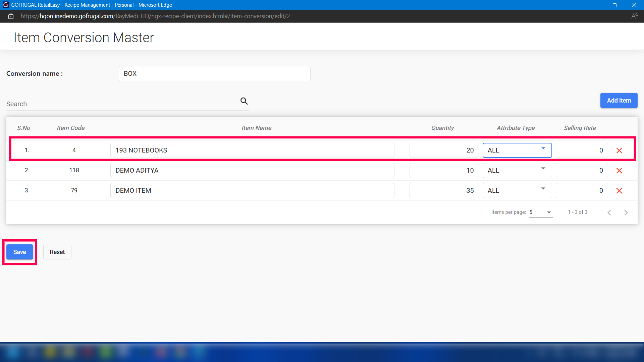Open Attribute Type dropdown for 193 NOTEBOOKS
Image resolution: width=644 pixels, height=362 pixels.
(x=517, y=150)
